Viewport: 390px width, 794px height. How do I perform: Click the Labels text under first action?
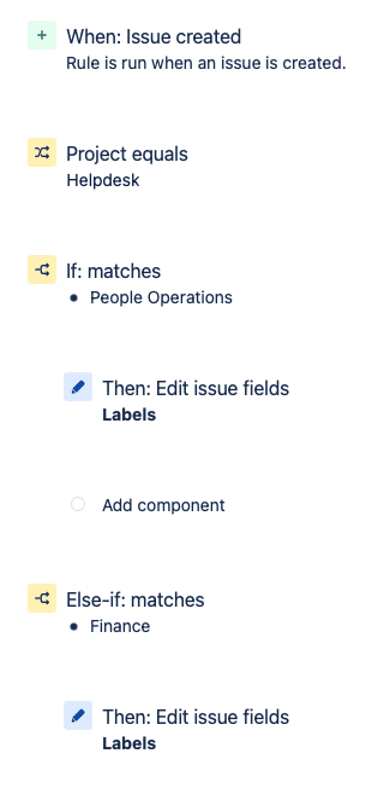tap(129, 415)
